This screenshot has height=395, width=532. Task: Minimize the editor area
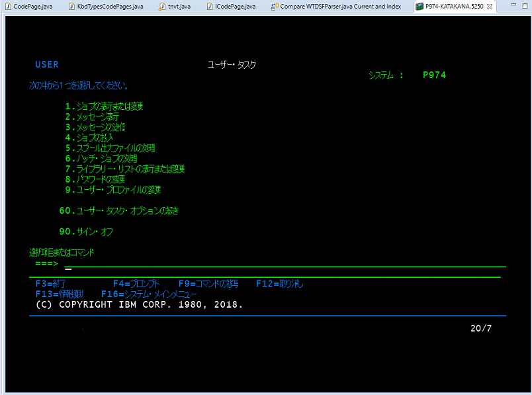(513, 5)
